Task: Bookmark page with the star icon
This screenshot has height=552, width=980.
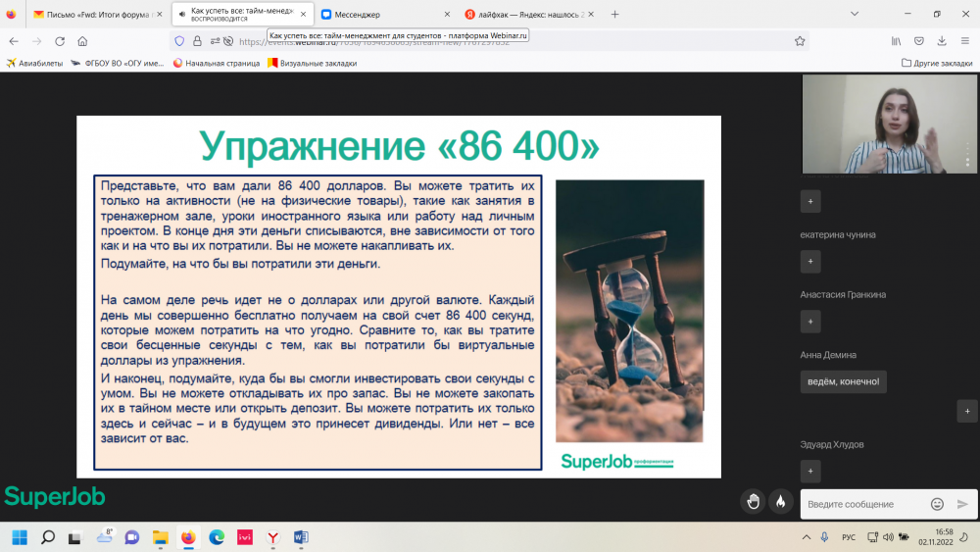Action: 800,41
